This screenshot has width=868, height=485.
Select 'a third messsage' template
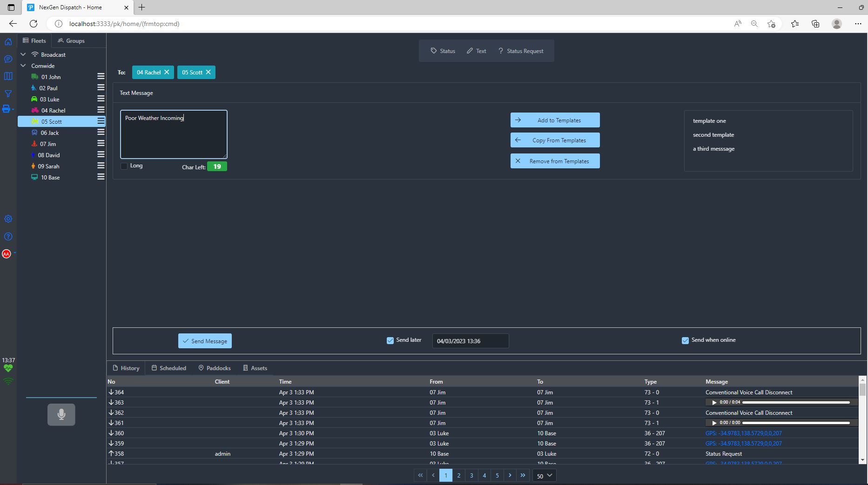pyautogui.click(x=713, y=148)
